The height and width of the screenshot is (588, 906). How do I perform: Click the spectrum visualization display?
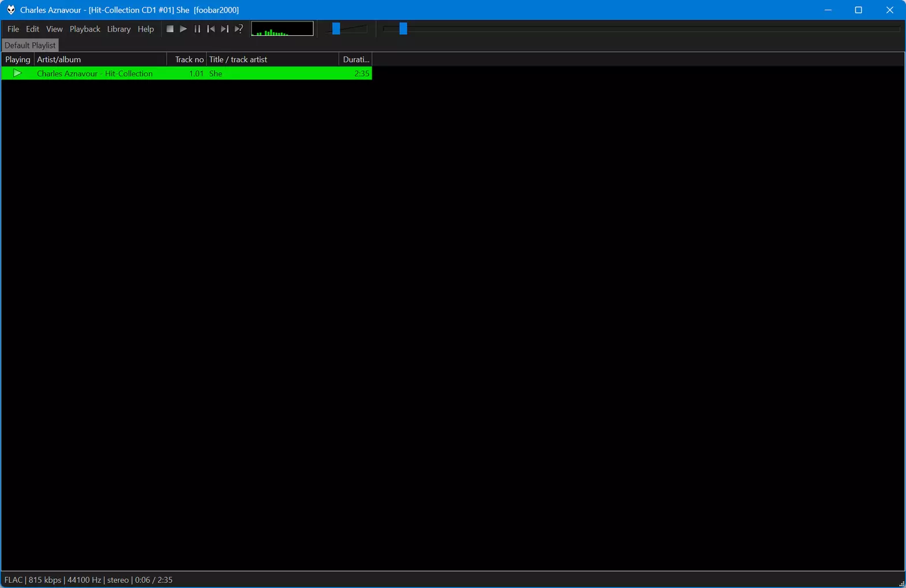[283, 29]
